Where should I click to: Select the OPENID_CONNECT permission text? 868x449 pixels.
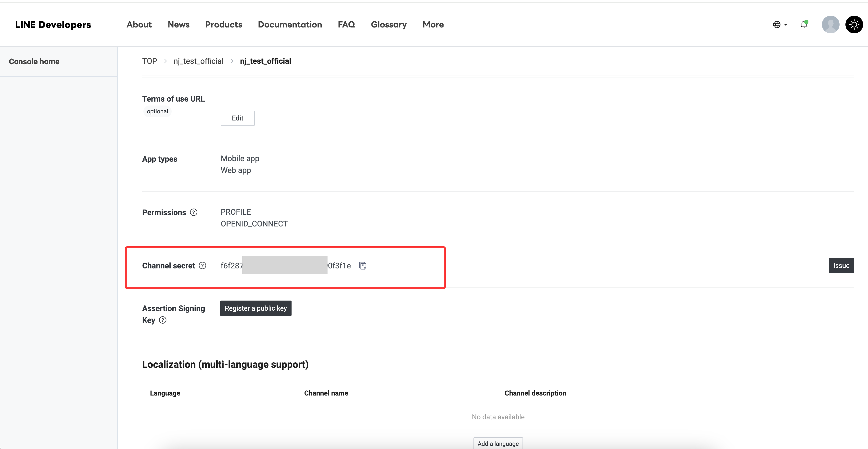[x=254, y=224]
